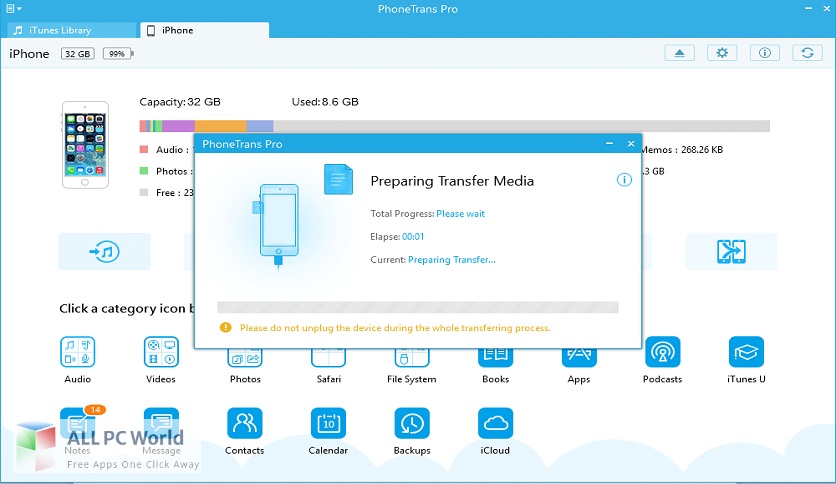Click the 99% battery indicator
Image resolution: width=836 pixels, height=484 pixels.
tap(117, 53)
